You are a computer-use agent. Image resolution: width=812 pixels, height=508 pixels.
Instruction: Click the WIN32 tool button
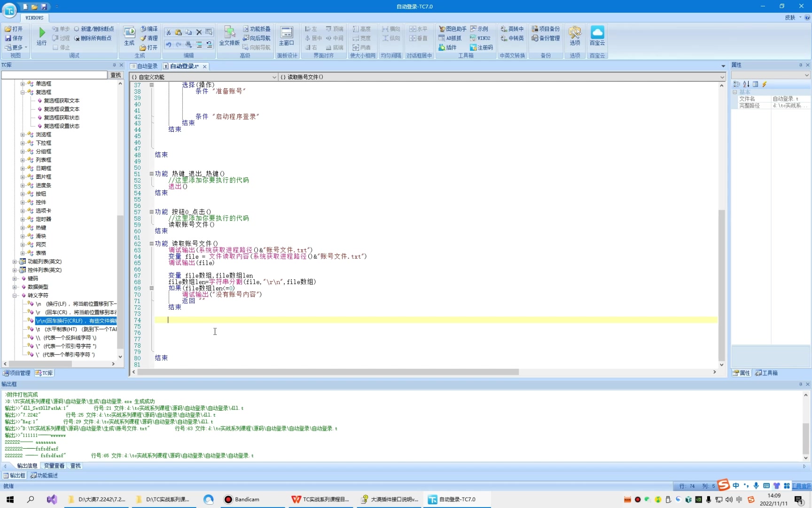tap(481, 38)
